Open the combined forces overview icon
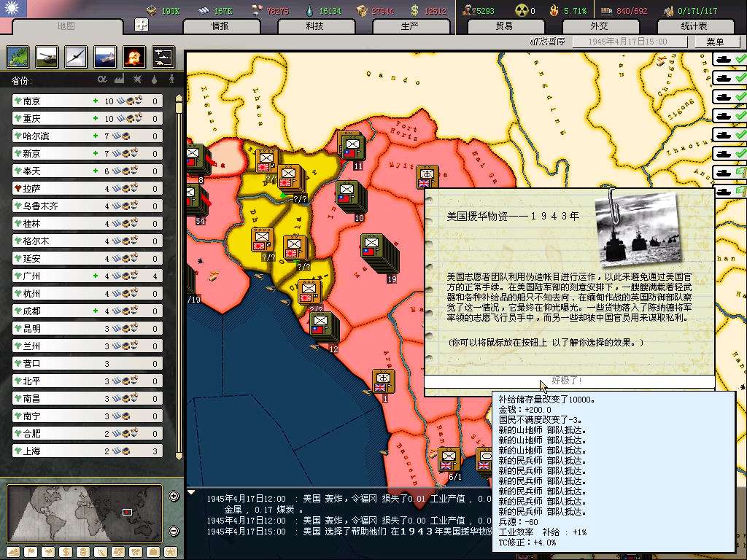 [x=162, y=56]
